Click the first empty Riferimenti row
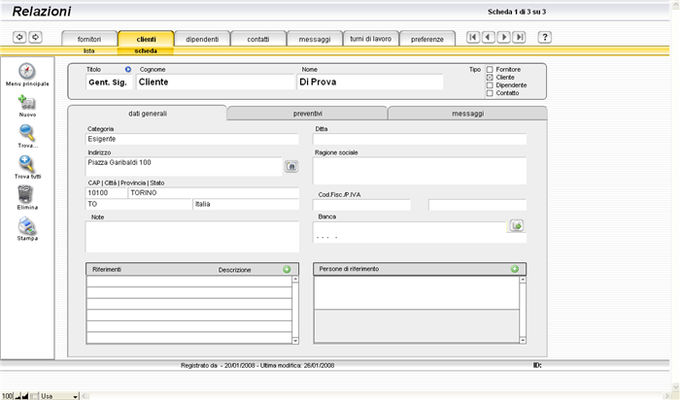This screenshot has width=680, height=400. 189,281
